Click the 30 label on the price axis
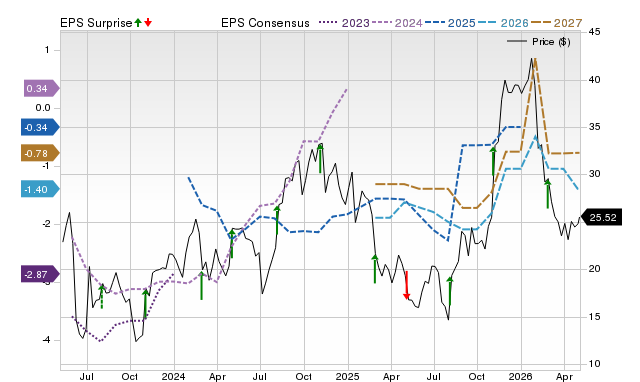 click(594, 174)
